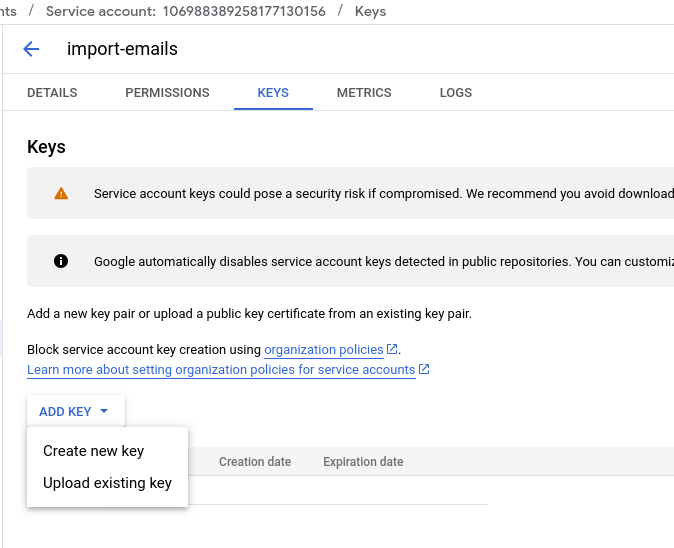Open Learn more about setting organization policies link
674x548 pixels.
[x=221, y=370]
